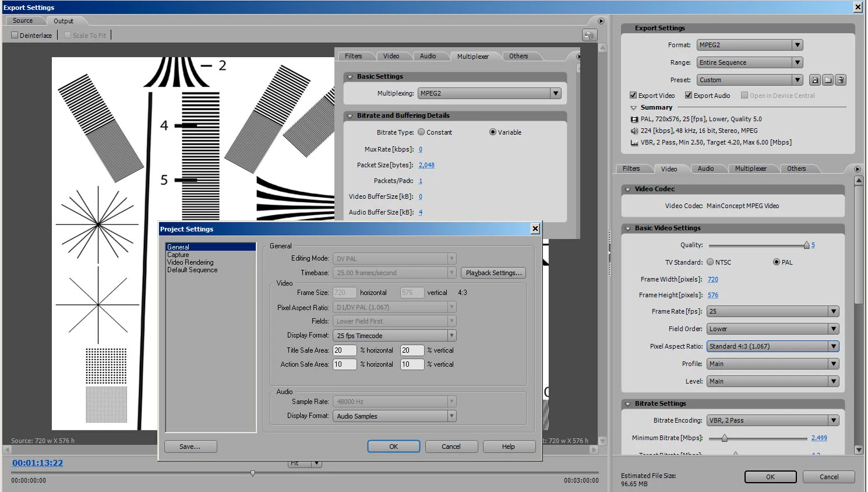The width and height of the screenshot is (868, 492).
Task: Select the NTSC TV standard radio button
Action: point(710,262)
